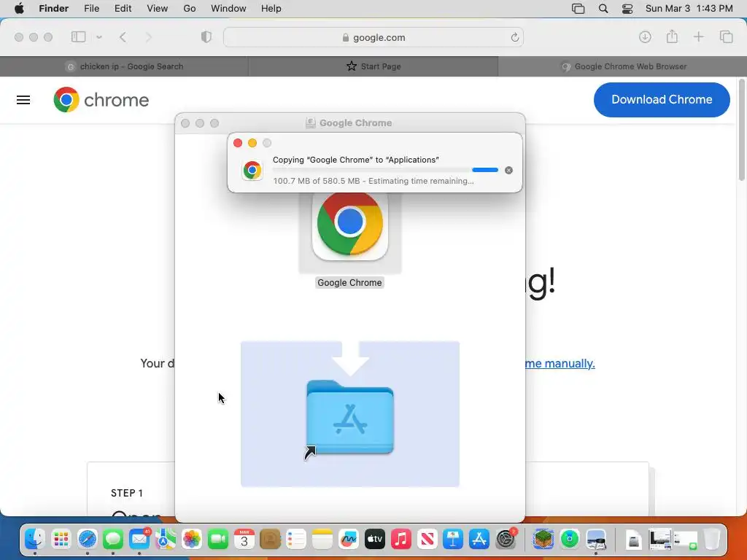Open Safari privacy report shield

point(206,36)
